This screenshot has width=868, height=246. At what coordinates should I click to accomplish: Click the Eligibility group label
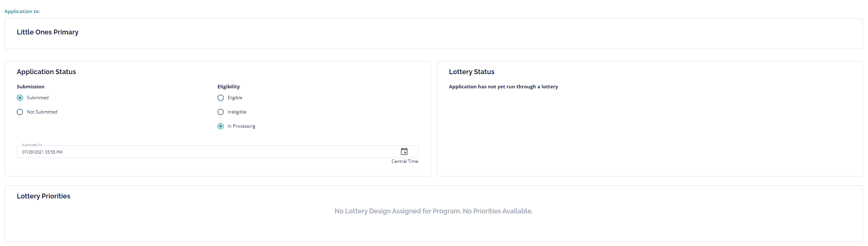pos(229,86)
